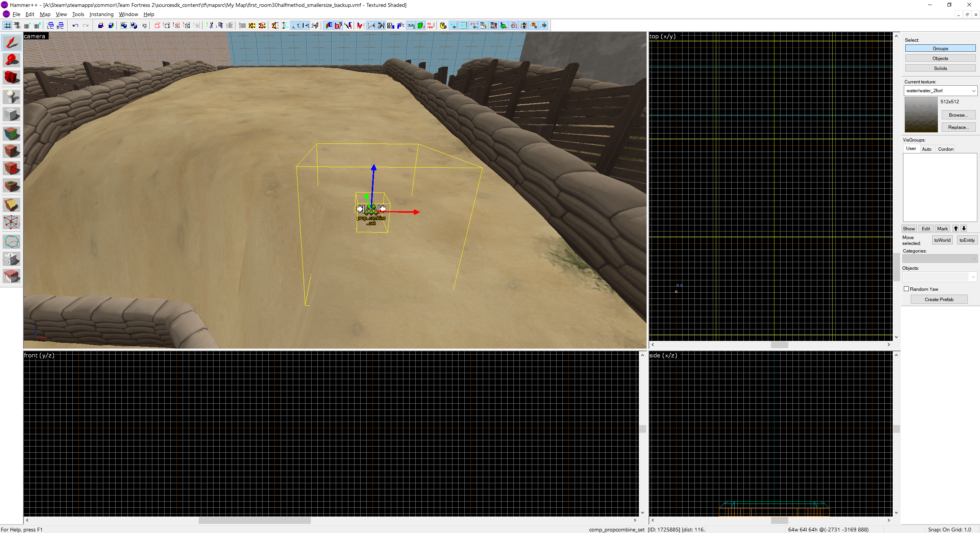Select the Magnify (zoom) tool
The width and height of the screenshot is (980, 533).
[x=11, y=60]
